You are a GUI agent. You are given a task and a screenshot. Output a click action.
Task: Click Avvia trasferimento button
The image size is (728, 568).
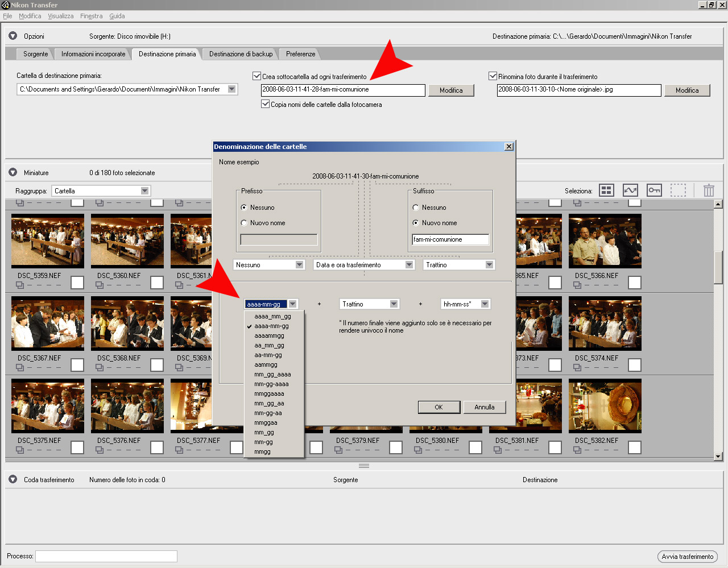click(687, 557)
